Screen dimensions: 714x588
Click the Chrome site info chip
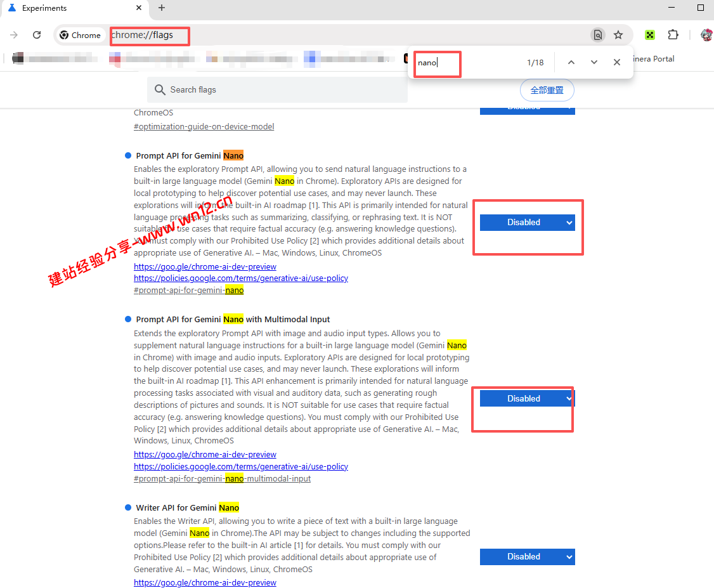click(80, 35)
